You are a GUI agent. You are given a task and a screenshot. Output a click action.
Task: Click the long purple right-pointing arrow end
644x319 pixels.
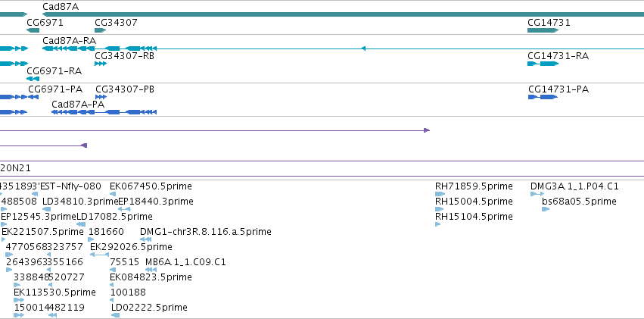(x=427, y=130)
